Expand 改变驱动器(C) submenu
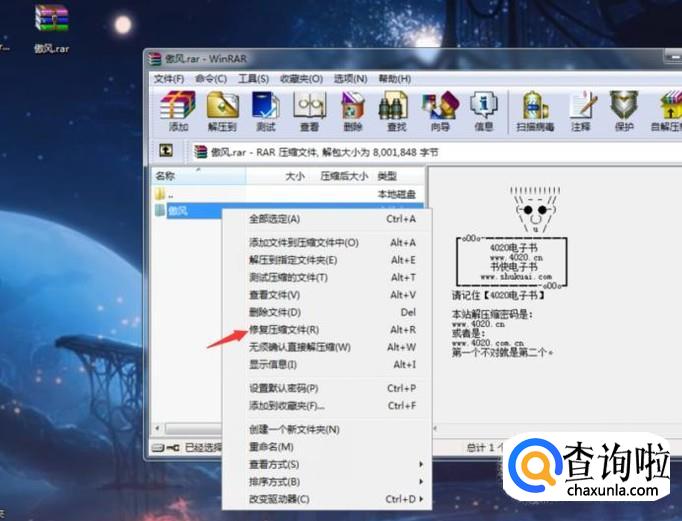This screenshot has height=521, width=682. (x=327, y=499)
